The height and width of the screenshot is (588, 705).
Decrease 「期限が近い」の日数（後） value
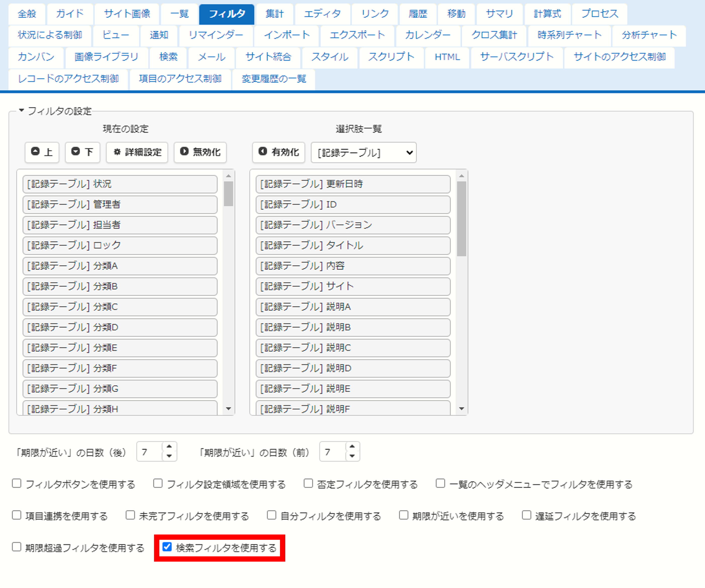coord(169,456)
